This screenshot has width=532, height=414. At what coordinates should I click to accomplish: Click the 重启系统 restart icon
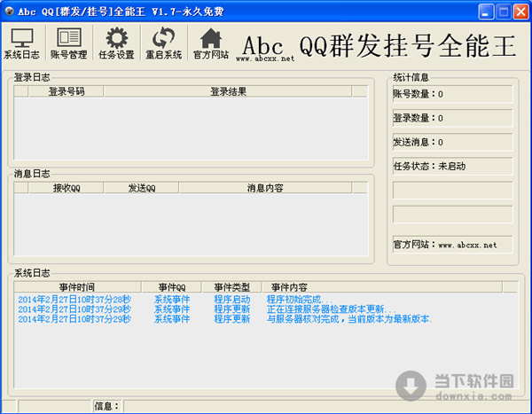click(163, 43)
